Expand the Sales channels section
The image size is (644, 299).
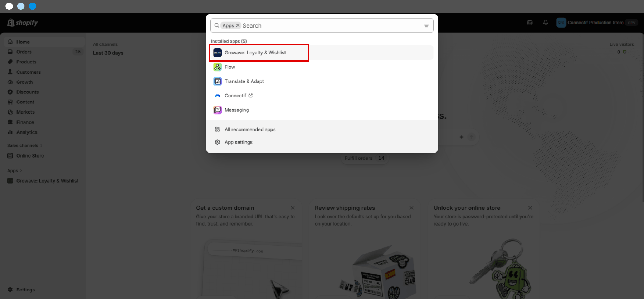point(25,145)
